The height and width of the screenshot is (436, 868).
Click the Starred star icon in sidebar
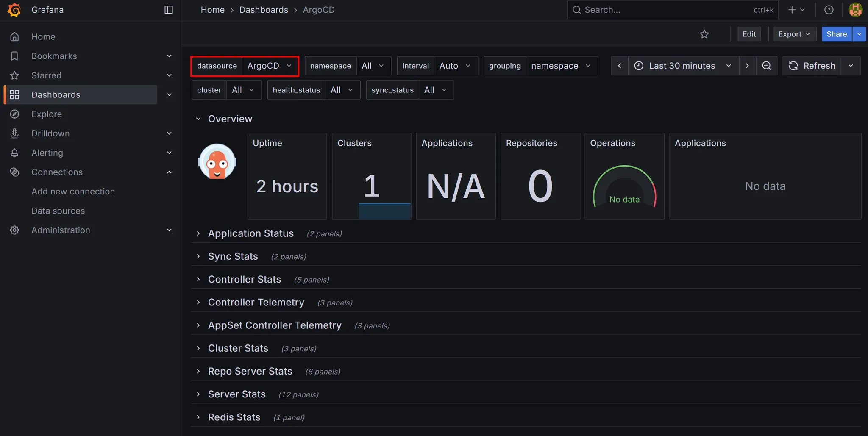tap(14, 75)
